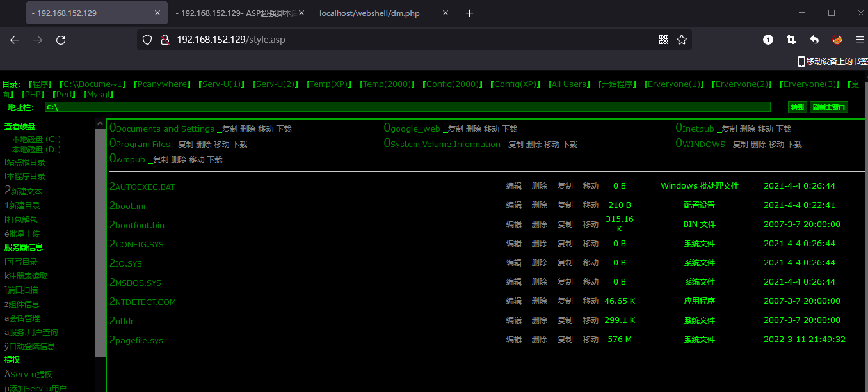Click the 转到 button
The height and width of the screenshot is (392, 868).
click(x=797, y=107)
